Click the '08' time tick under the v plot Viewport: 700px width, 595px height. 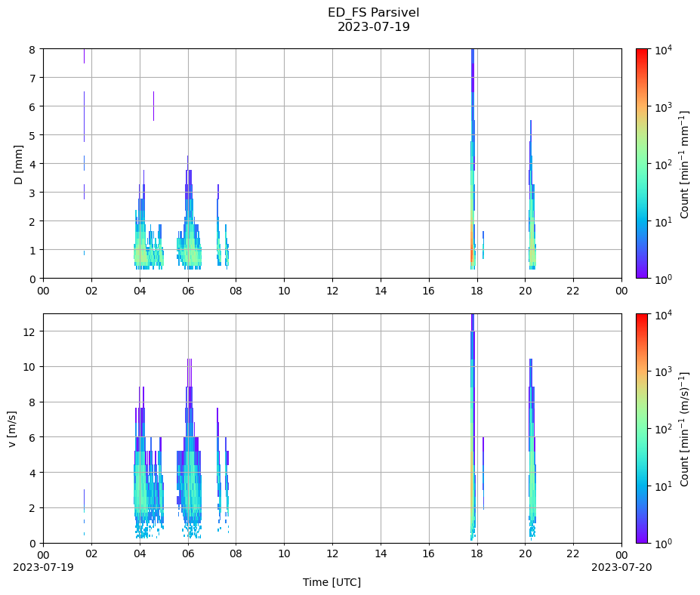point(236,553)
